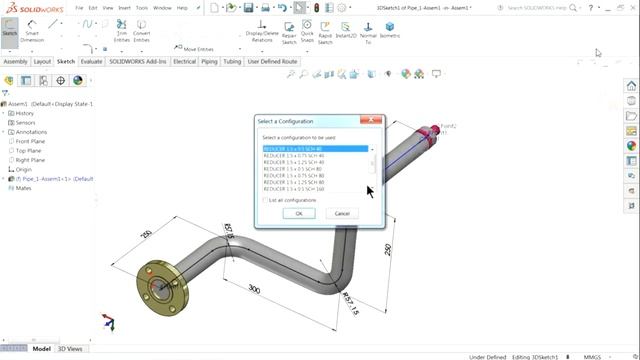
Task: Select the Spline sketch tool
Action: 87,24
